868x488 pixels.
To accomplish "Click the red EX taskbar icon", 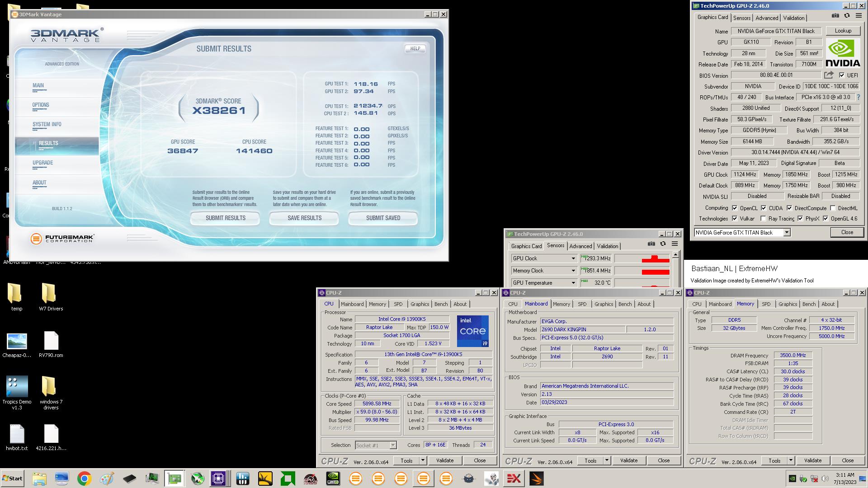I will coord(514,479).
